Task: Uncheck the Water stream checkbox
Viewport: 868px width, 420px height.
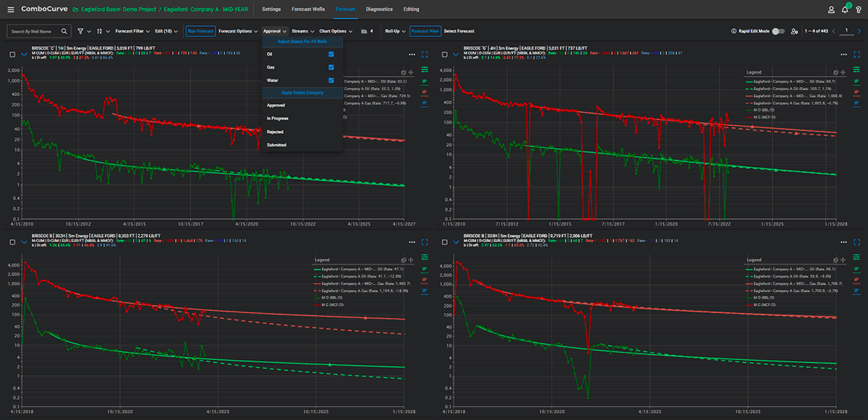Action: pyautogui.click(x=331, y=80)
